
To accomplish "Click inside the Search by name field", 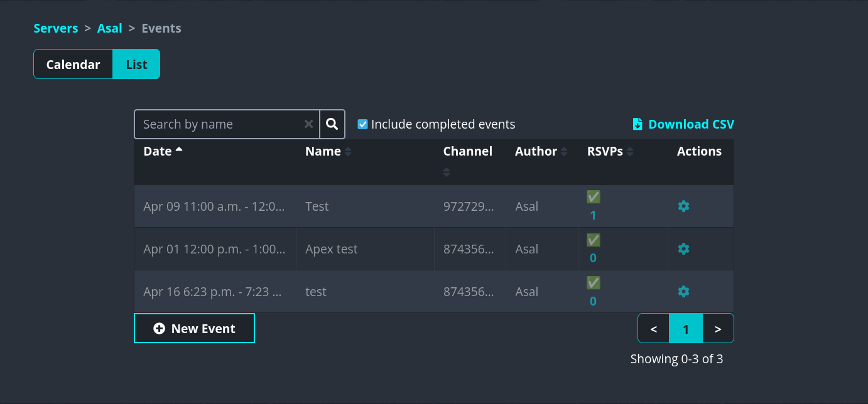I will coord(220,124).
